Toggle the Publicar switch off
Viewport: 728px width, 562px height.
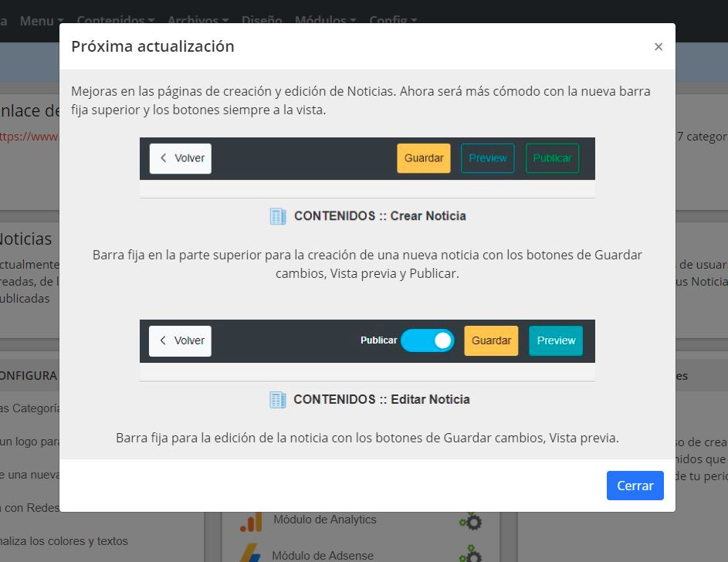(428, 340)
